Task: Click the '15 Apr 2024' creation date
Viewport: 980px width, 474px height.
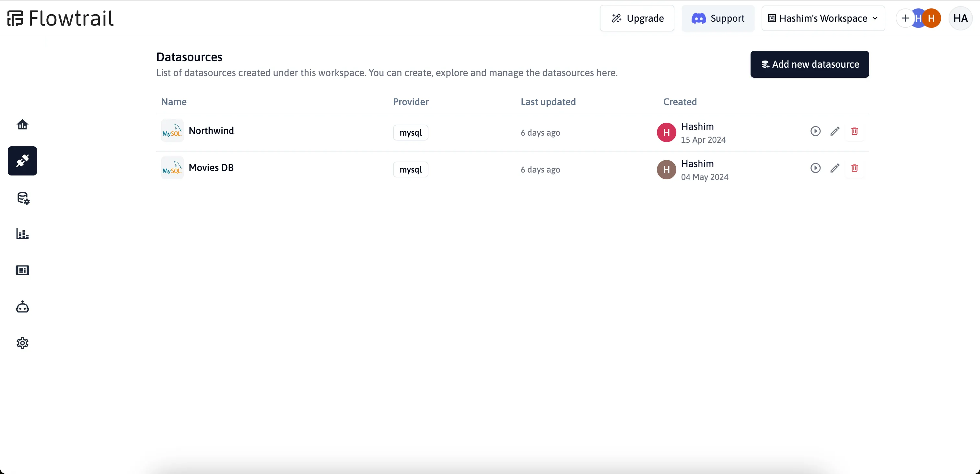Action: tap(703, 140)
